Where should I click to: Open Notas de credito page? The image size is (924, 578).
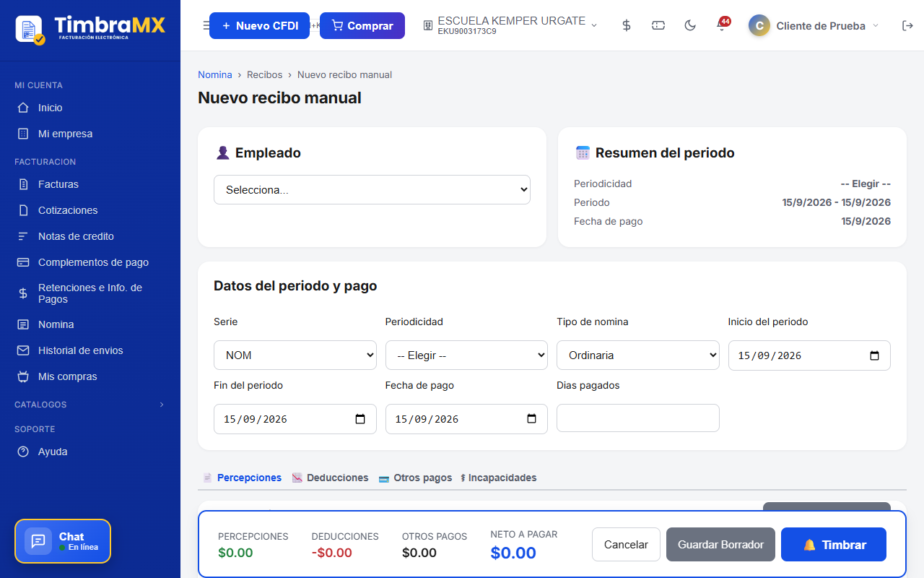tap(90, 236)
